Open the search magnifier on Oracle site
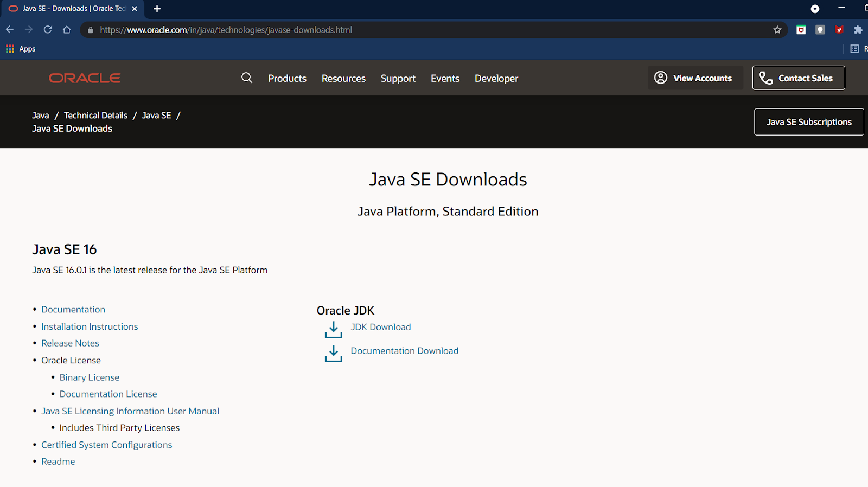 tap(247, 78)
